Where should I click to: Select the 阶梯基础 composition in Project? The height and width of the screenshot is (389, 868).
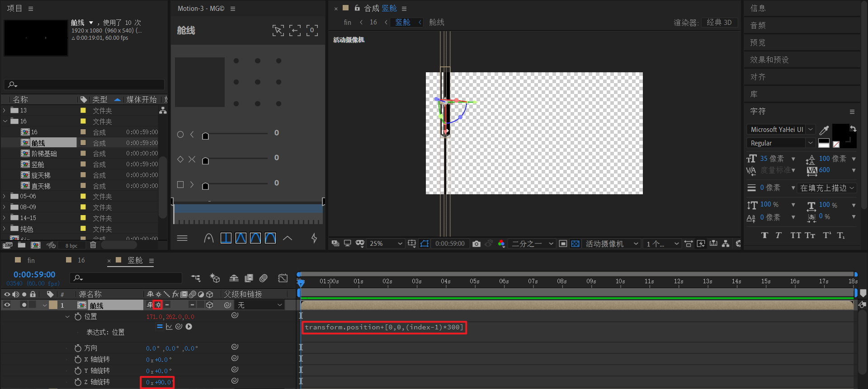[44, 154]
